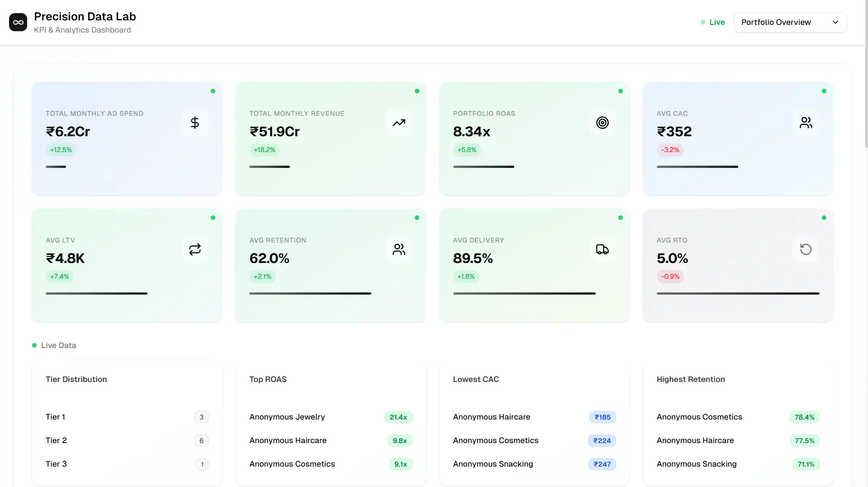
Task: Click the target icon on Portfolio ROAS card
Action: pyautogui.click(x=602, y=122)
